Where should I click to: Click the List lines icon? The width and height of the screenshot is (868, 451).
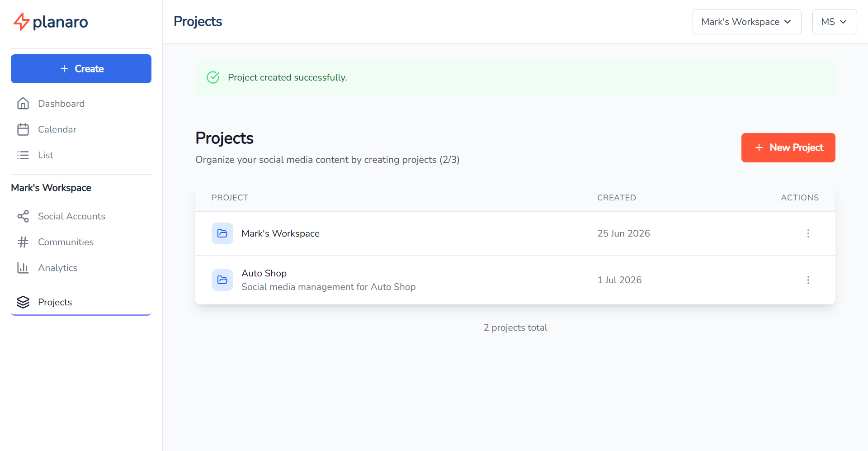23,155
